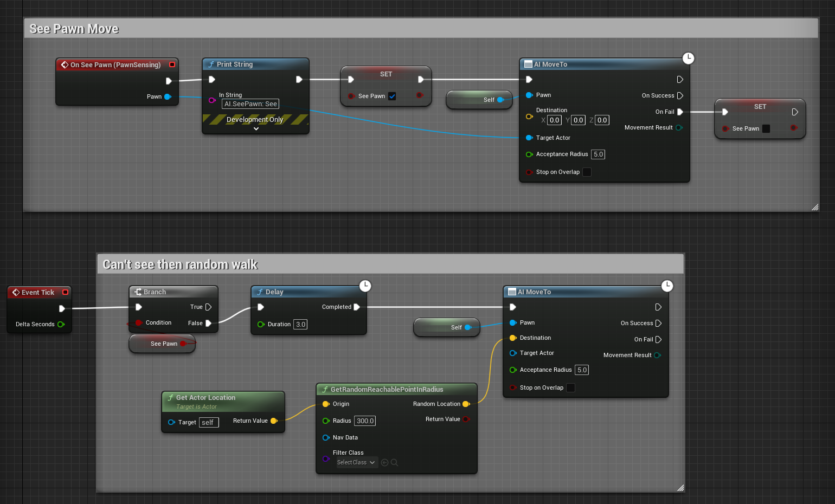Toggle Stop on Overlap in top AI MoveTo
835x504 pixels.
(x=587, y=172)
